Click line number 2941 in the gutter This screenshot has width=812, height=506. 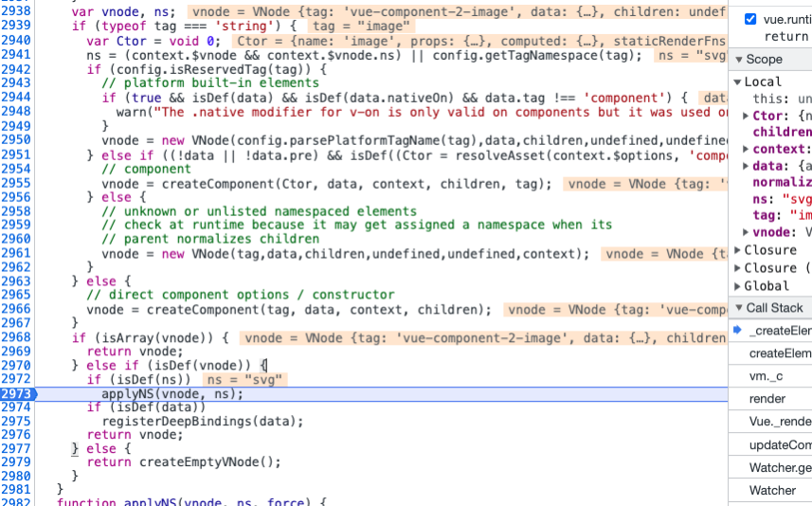[x=15, y=54]
